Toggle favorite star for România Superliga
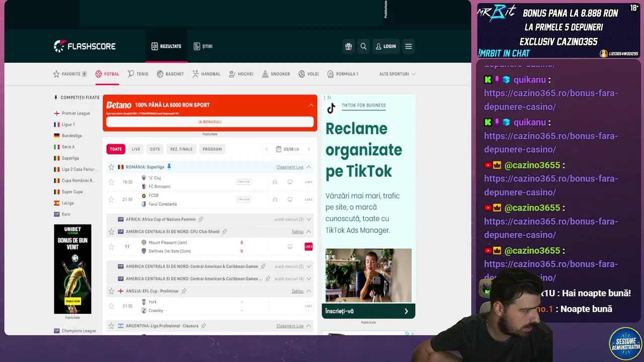The width and height of the screenshot is (644, 362). pyautogui.click(x=112, y=167)
